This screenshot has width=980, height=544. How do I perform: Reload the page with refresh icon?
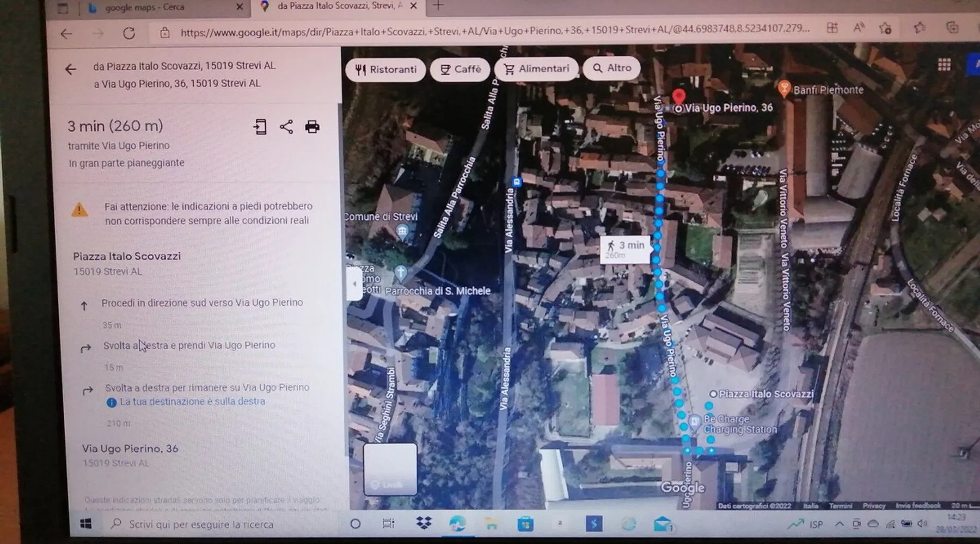click(129, 33)
